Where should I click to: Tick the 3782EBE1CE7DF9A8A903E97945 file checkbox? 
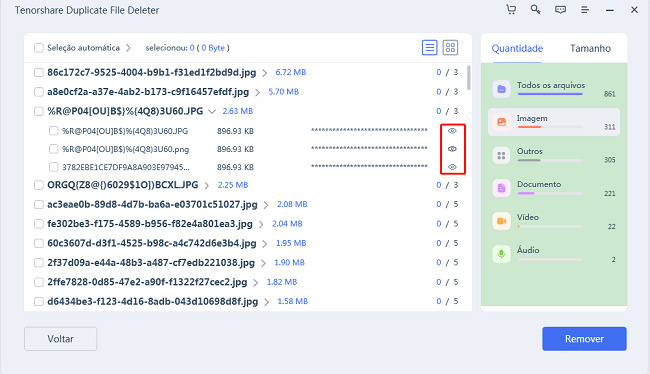point(53,167)
